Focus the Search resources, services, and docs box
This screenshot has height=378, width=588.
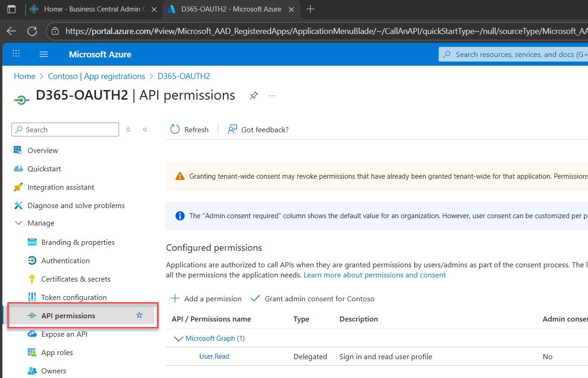513,54
